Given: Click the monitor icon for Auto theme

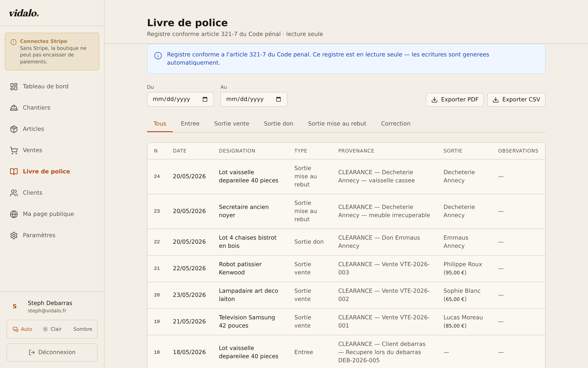Looking at the screenshot, I should [x=16, y=329].
